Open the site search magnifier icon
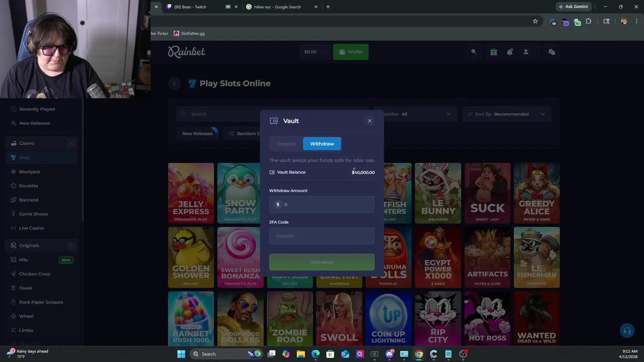The image size is (644, 362). tap(473, 52)
